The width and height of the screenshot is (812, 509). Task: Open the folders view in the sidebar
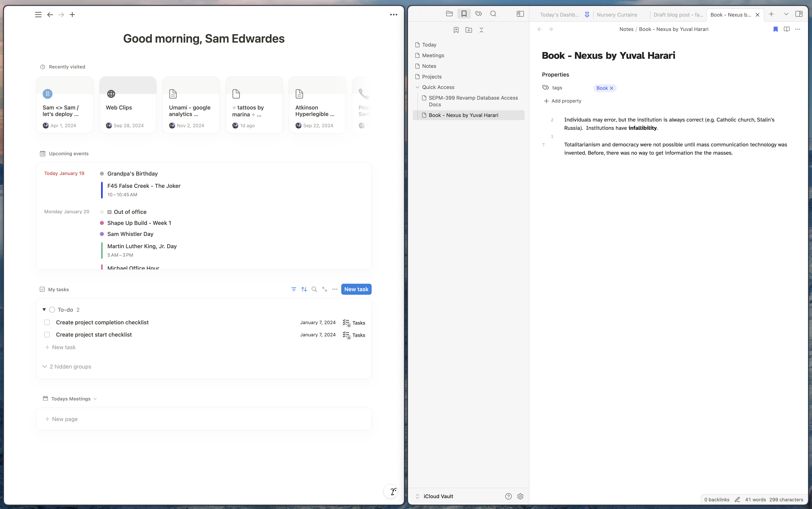[449, 13]
